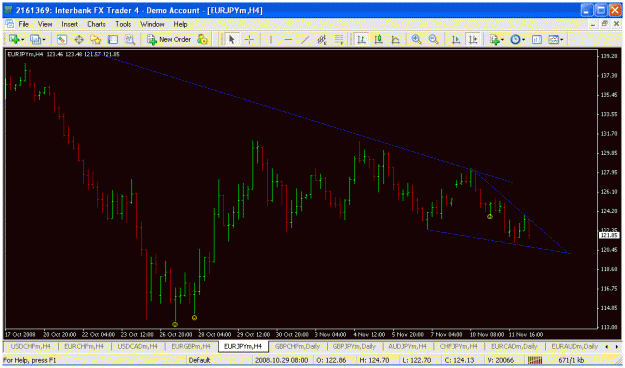Click the icon between Periodicity and Templates

coord(537,39)
